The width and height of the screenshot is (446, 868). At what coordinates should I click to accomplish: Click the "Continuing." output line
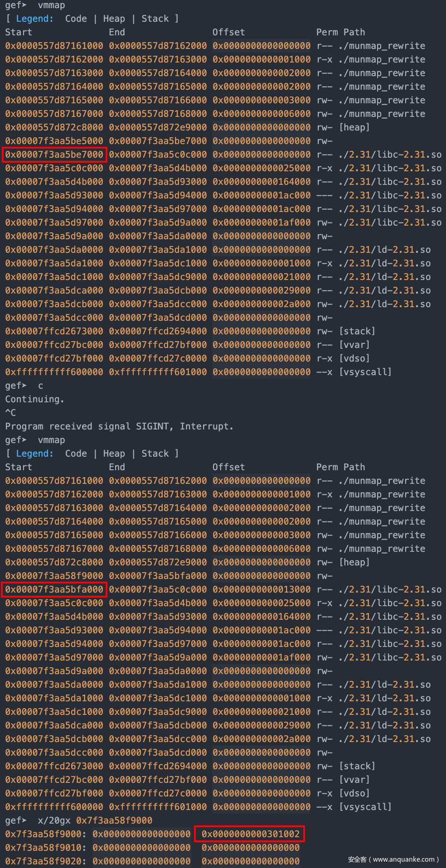pyautogui.click(x=34, y=399)
